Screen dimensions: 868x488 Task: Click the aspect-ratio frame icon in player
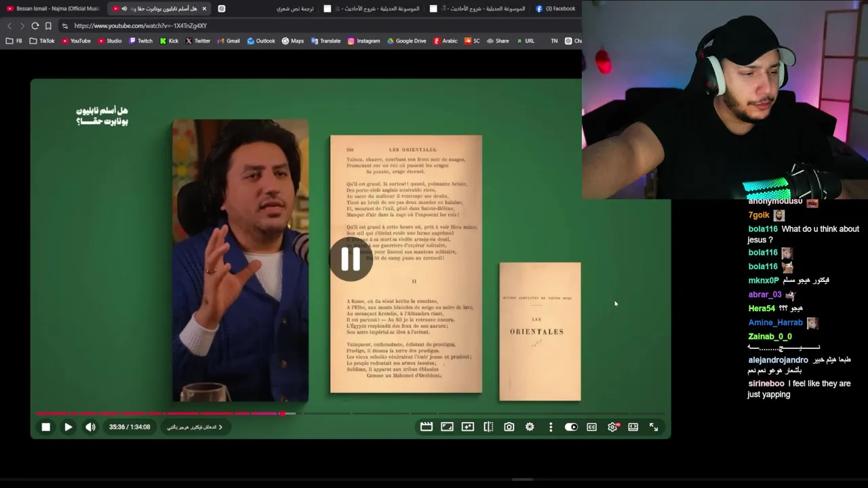click(447, 427)
